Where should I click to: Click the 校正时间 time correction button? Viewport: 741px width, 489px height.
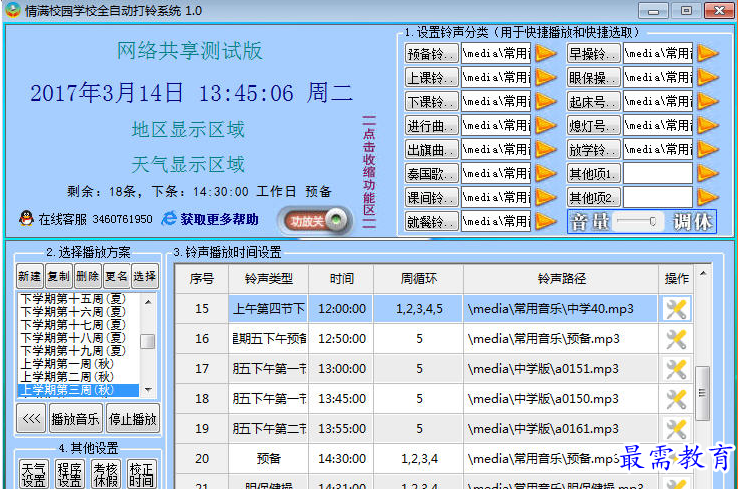pos(142,474)
